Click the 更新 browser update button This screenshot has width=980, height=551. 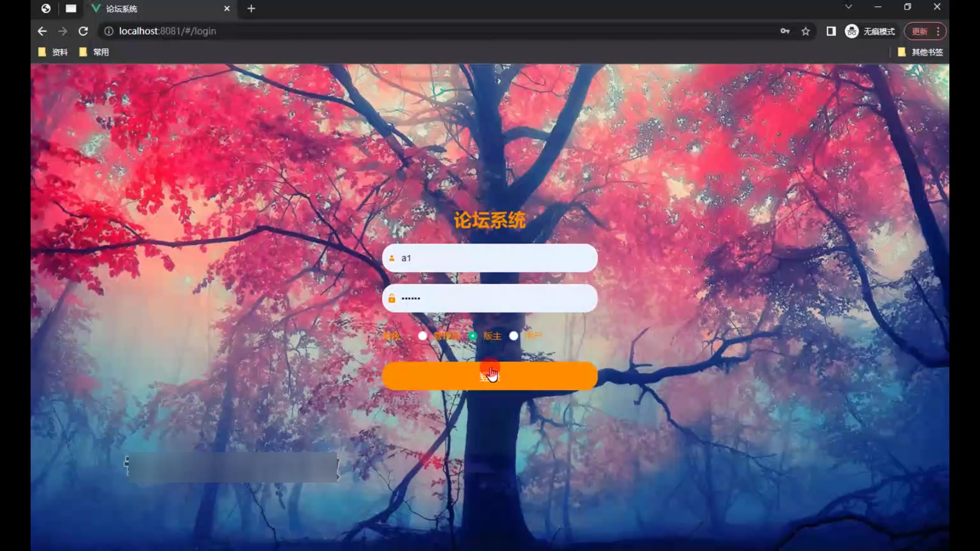(920, 31)
